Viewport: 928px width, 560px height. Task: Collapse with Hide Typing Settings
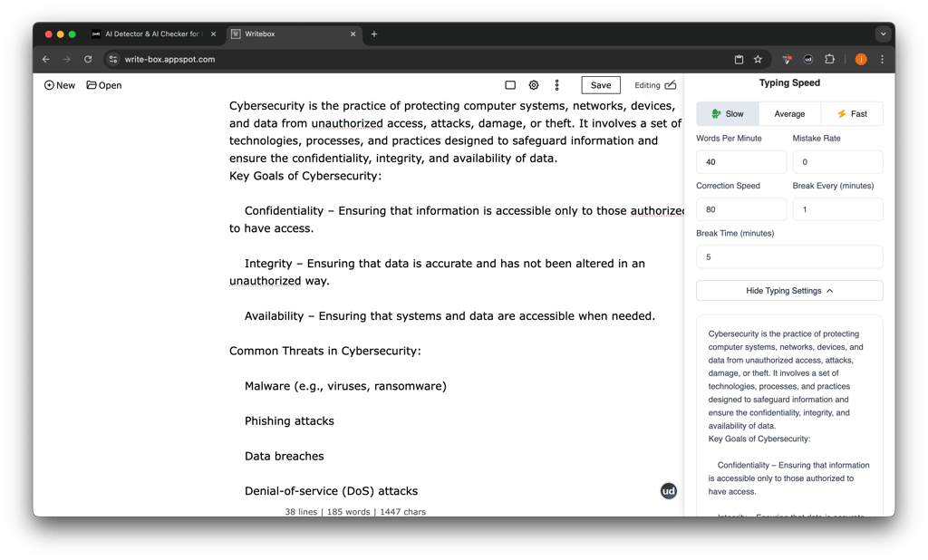[789, 291]
